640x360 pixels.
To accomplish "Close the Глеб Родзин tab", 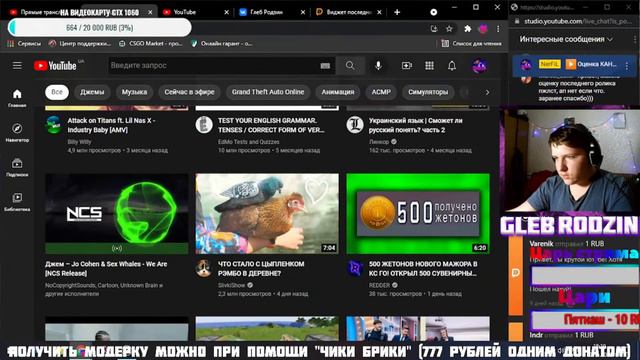I will pyautogui.click(x=303, y=12).
